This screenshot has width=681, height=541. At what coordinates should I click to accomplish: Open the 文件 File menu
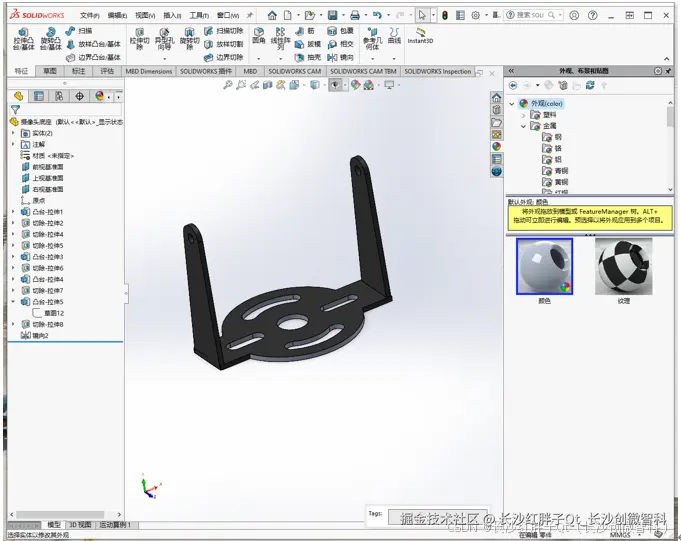pyautogui.click(x=89, y=16)
